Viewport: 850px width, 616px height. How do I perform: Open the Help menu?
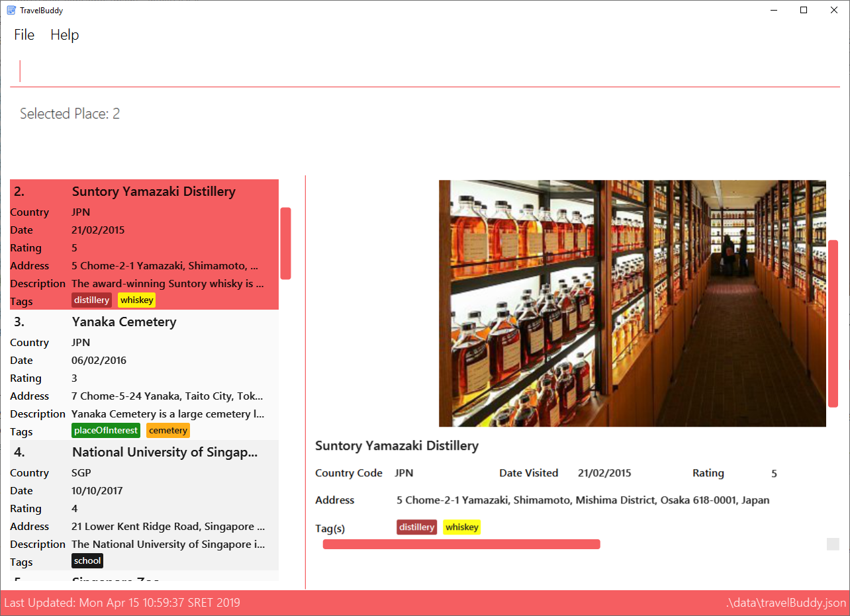(65, 35)
